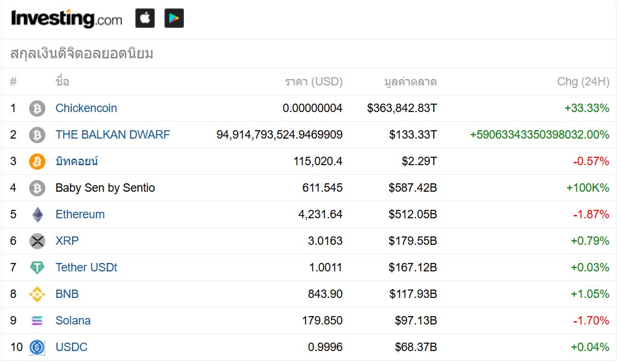Open the Tether USDt link
621x364 pixels.
(86, 267)
